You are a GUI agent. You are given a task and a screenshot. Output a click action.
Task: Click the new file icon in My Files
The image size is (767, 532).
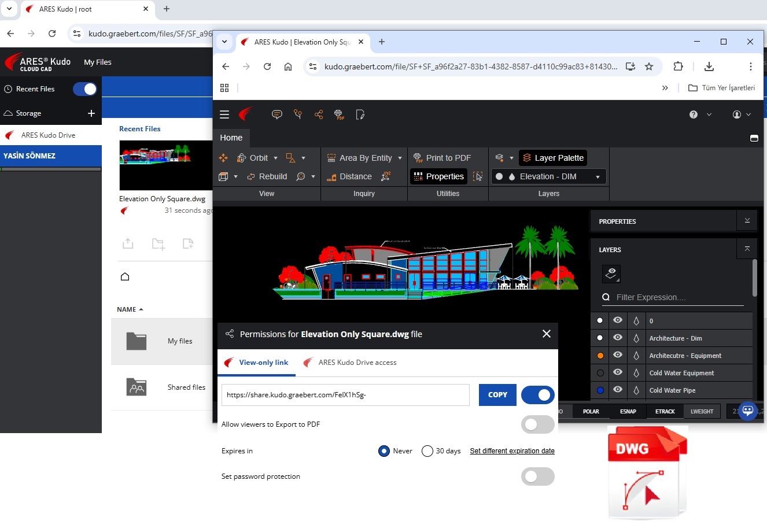pyautogui.click(x=188, y=243)
